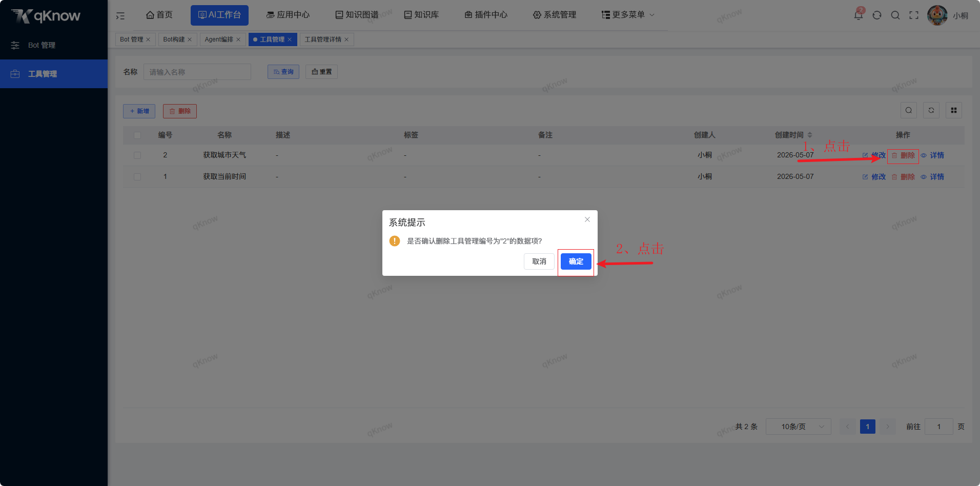This screenshot has height=486, width=980.
Task: Expand the 更多菜单 dropdown
Action: [x=628, y=15]
